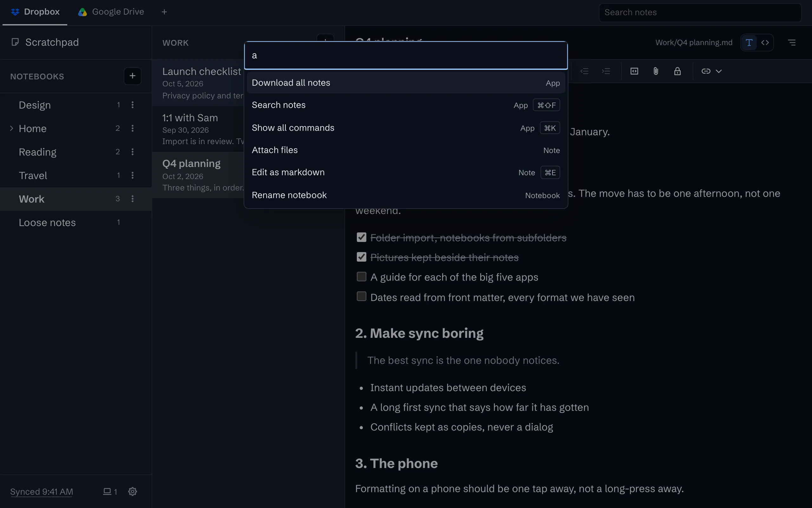Image resolution: width=812 pixels, height=508 pixels.
Task: Focus the command palette input field
Action: 406,56
